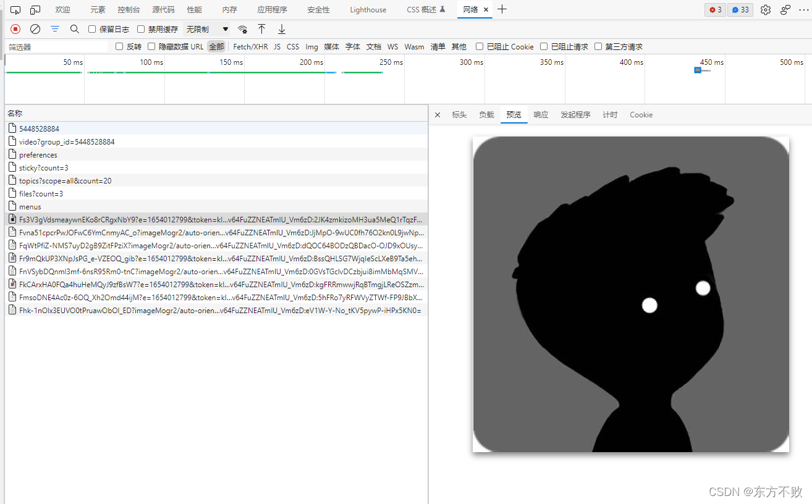Image resolution: width=812 pixels, height=504 pixels.
Task: Open the 源代码 tab
Action: pos(163,10)
